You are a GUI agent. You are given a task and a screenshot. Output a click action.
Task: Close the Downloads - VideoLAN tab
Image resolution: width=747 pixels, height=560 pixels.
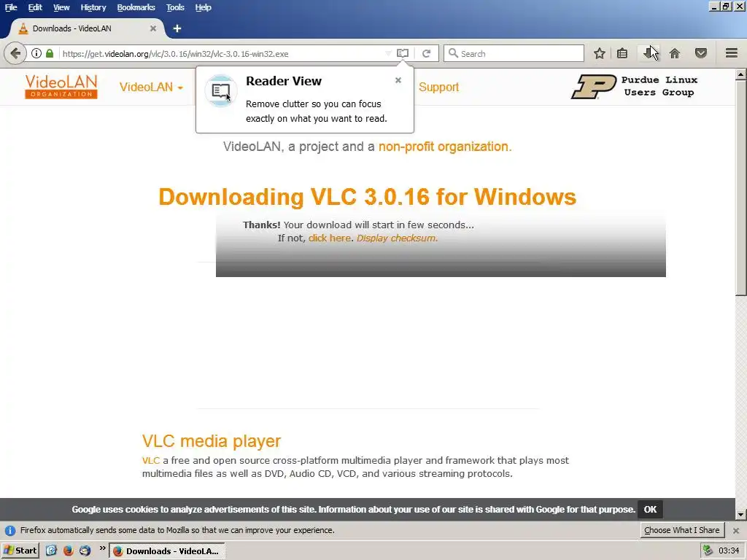(153, 28)
